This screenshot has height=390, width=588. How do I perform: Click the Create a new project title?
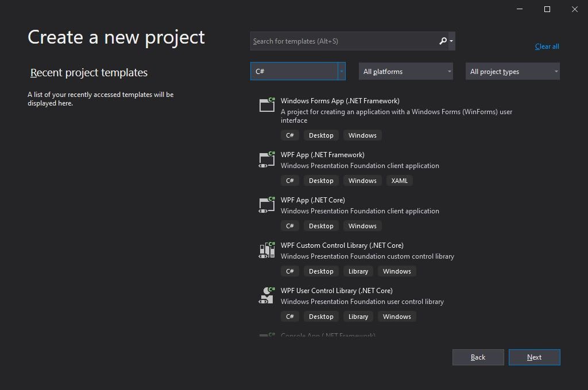pos(116,37)
